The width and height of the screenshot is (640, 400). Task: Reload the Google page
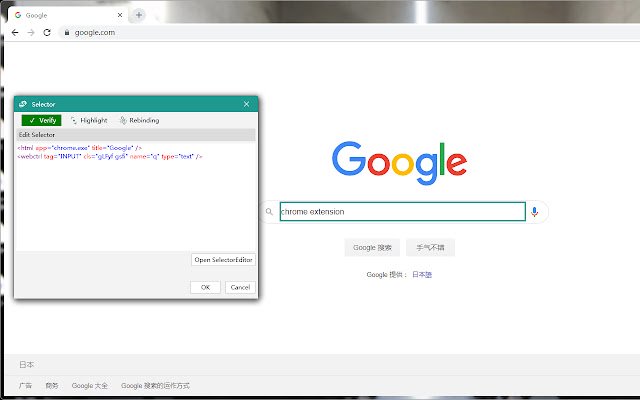(47, 32)
